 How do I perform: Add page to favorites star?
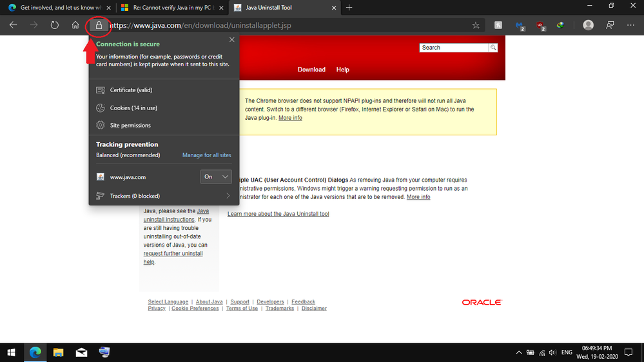(476, 26)
